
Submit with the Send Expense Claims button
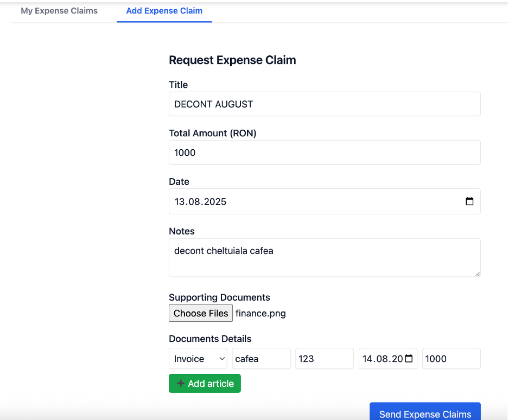point(425,413)
